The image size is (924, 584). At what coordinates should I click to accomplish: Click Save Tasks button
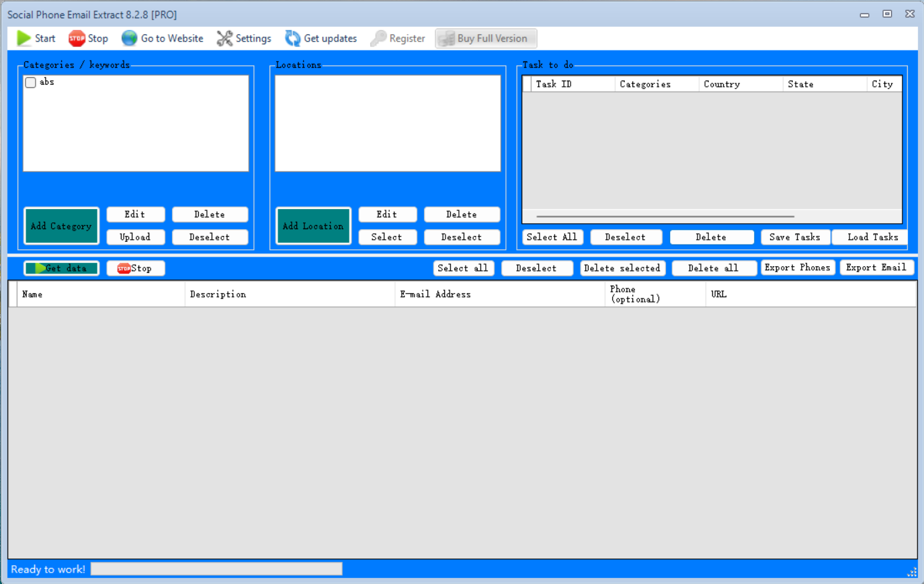[x=795, y=237]
